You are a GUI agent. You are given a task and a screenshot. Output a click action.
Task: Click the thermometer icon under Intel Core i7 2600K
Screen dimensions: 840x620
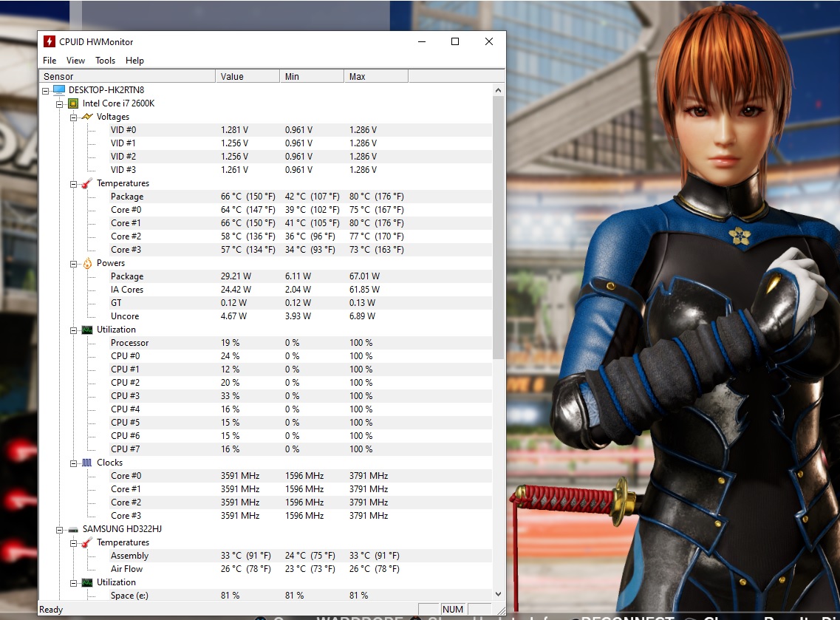pyautogui.click(x=86, y=183)
